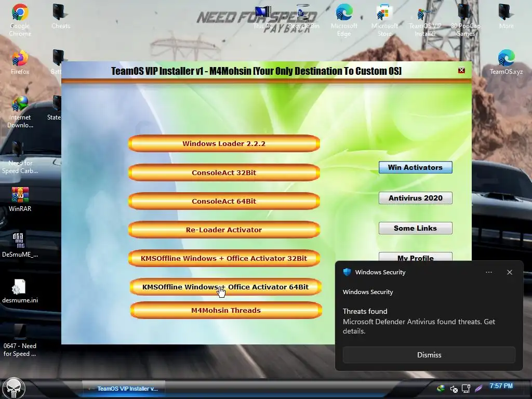Open Microsoft Store desktop icon
532x399 pixels.
pos(384,20)
